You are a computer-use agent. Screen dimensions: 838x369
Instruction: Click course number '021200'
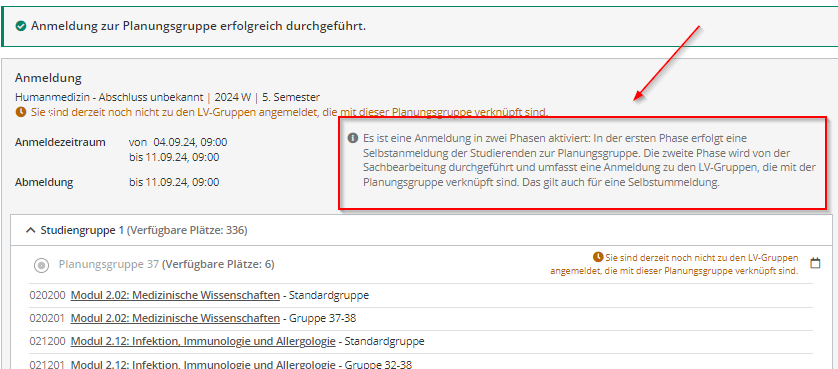coord(47,342)
